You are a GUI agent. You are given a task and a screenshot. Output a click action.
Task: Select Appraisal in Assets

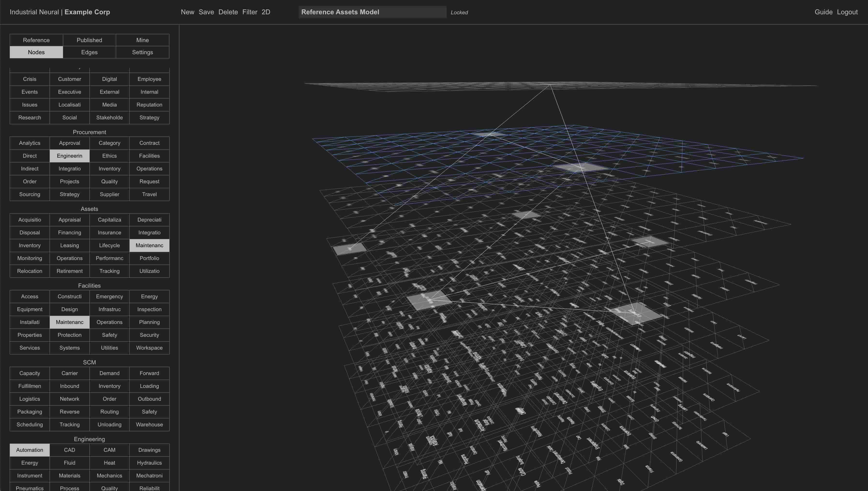click(69, 220)
